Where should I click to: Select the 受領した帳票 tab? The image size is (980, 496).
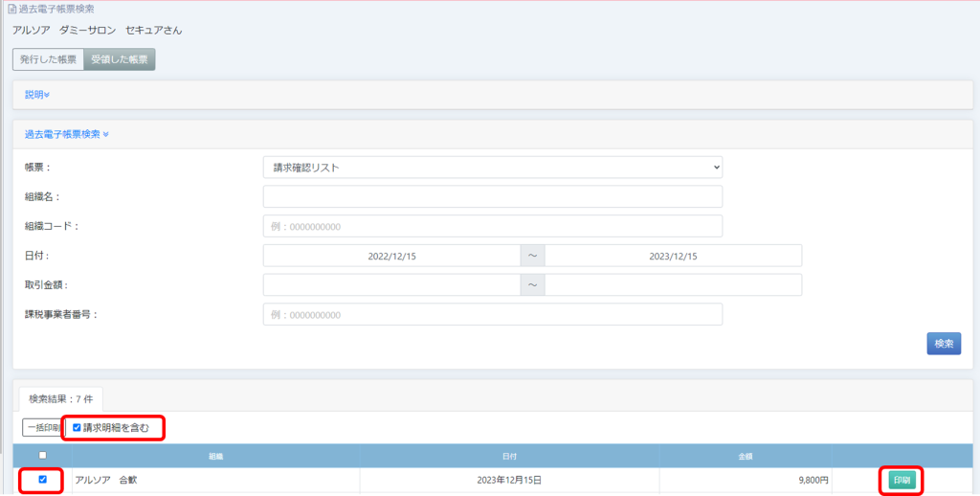click(x=119, y=59)
